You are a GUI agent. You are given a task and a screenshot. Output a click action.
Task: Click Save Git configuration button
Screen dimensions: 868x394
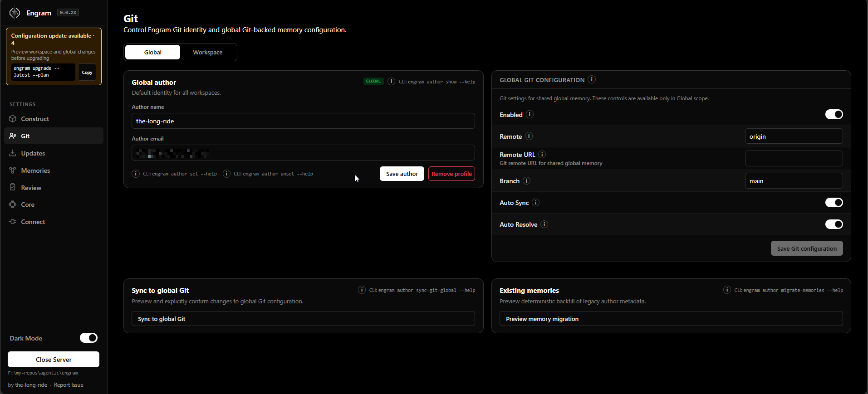(807, 248)
